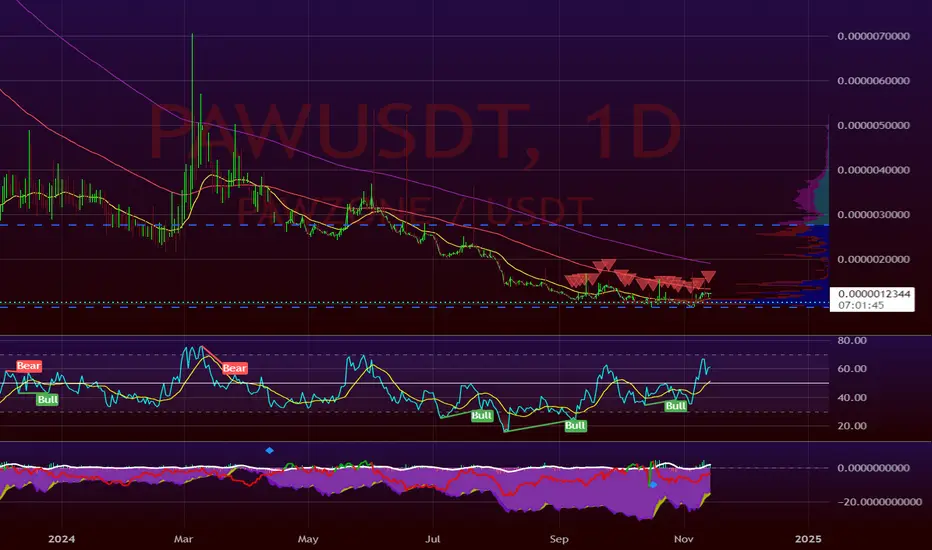Select the Bear divergence label before 2024
This screenshot has width=932, height=550.
(x=29, y=366)
